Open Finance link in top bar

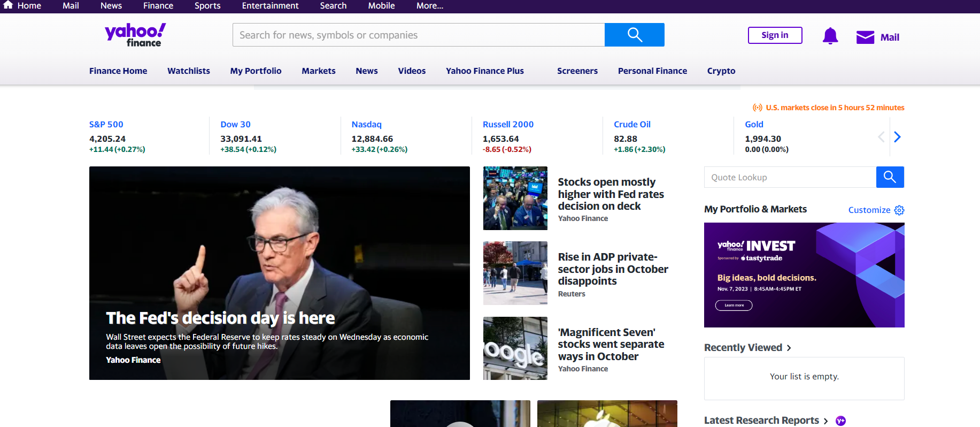point(158,5)
